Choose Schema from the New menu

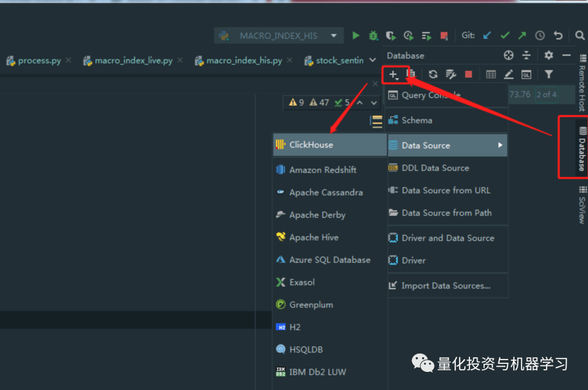pos(447,120)
